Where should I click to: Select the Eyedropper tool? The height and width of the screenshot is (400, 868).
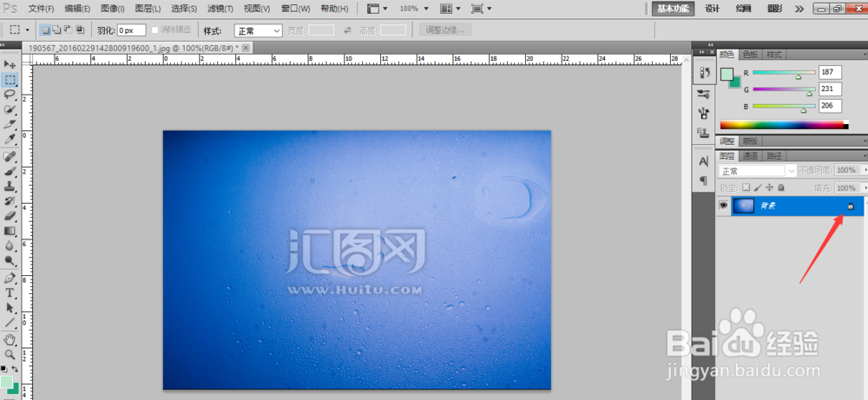pyautogui.click(x=10, y=140)
